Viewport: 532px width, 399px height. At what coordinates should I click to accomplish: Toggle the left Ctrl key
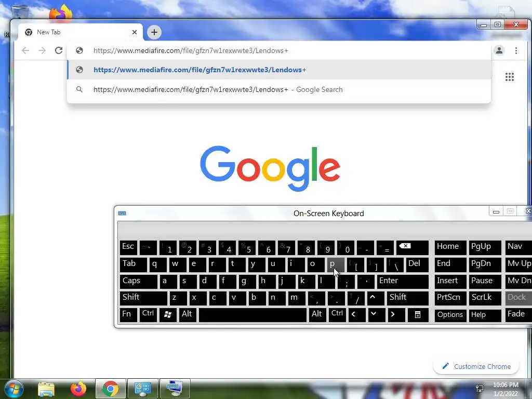(x=148, y=315)
